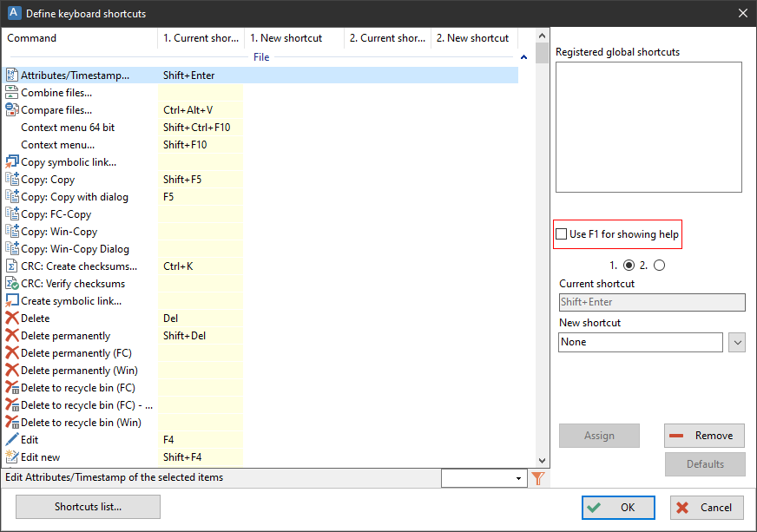Viewport: 757px width, 532px height.
Task: Select shortcut slot 2 radio button
Action: click(659, 266)
